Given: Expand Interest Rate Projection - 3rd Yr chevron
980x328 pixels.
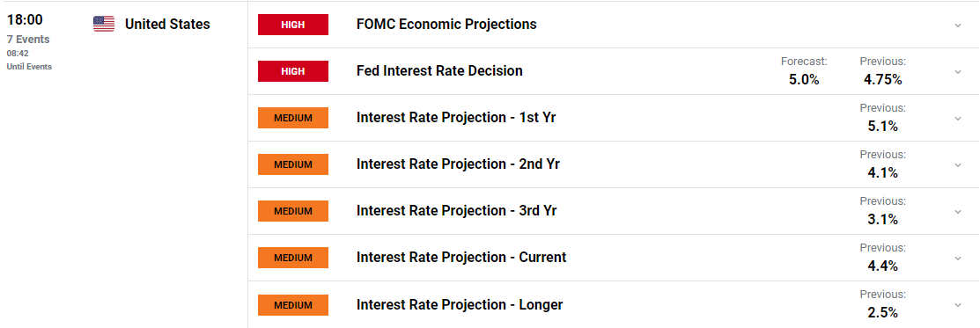Looking at the screenshot, I should 957,212.
